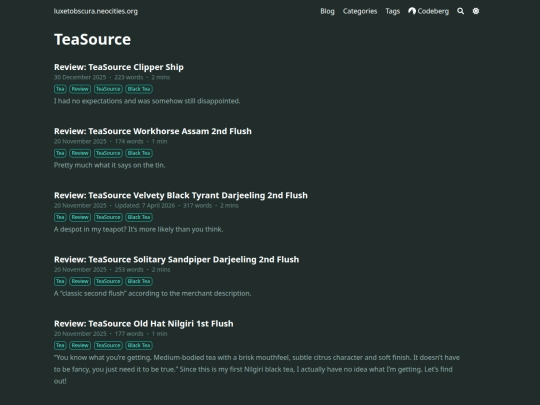Open the Categories menu item
540x405 pixels.
click(x=360, y=11)
